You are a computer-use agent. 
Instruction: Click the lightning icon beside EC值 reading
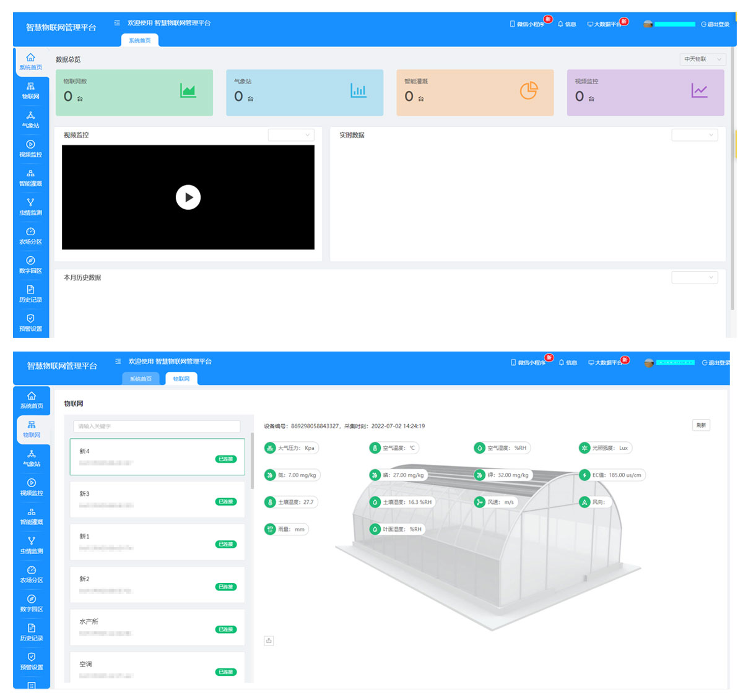584,475
